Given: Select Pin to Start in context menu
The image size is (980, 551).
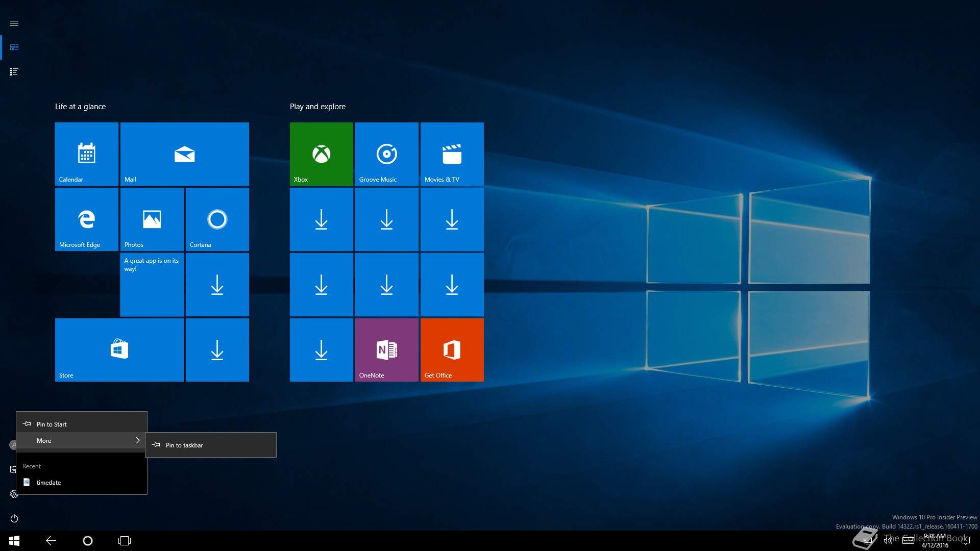Looking at the screenshot, I should [x=82, y=424].
